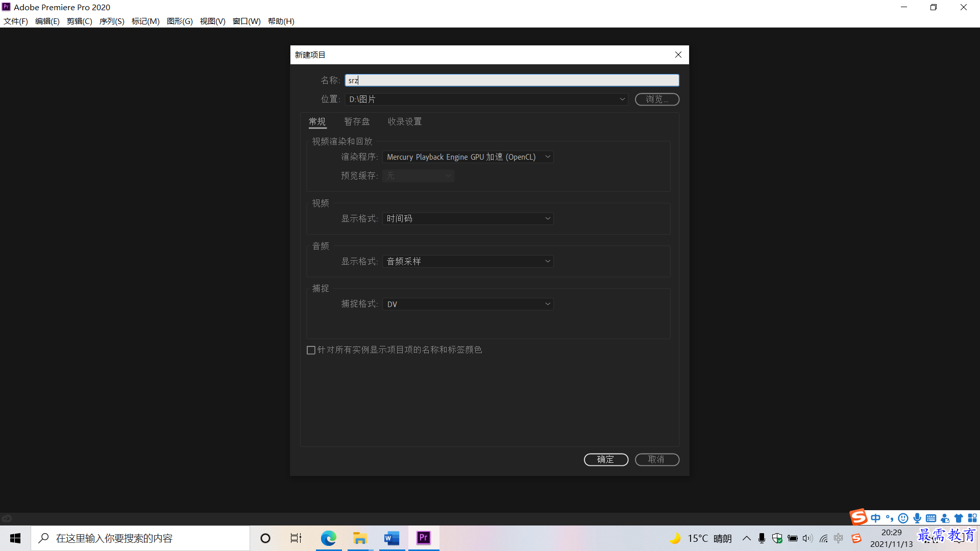Open Sogou toolbox grid icon
980x551 pixels.
(972, 518)
